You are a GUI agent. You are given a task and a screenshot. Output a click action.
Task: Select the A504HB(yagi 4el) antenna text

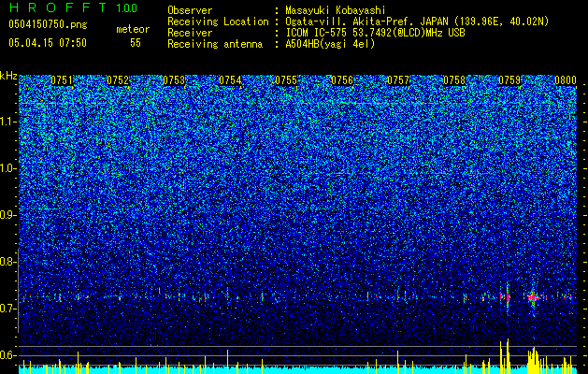click(330, 44)
